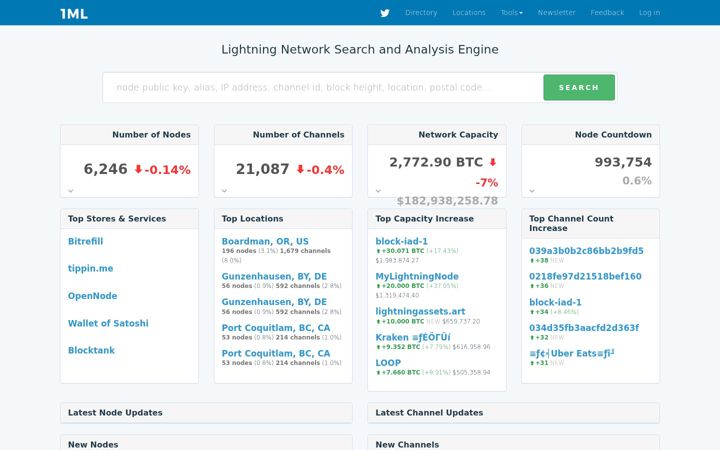Click Top Channel Count Increase heading
Screen dimensions: 720x450
(x=571, y=223)
